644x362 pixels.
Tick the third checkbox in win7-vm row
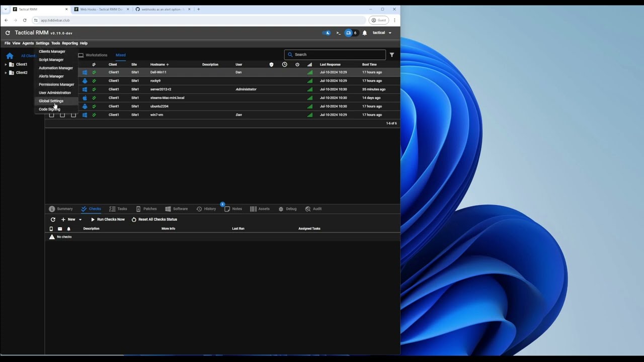tap(73, 115)
